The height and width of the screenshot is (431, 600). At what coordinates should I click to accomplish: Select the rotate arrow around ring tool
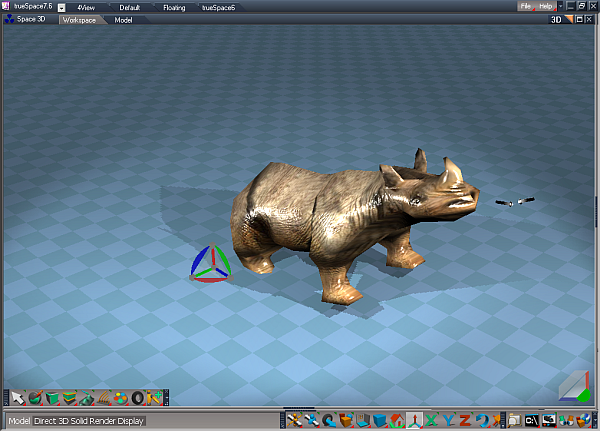click(x=329, y=420)
